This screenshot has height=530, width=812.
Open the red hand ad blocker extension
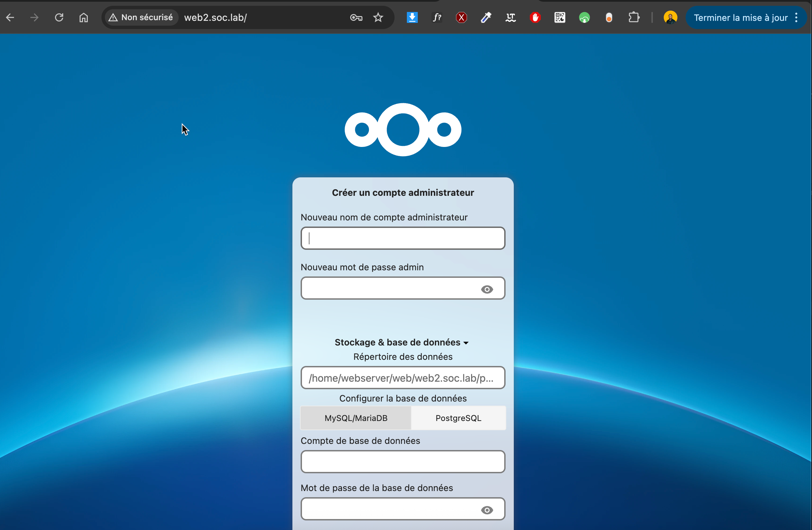[535, 17]
